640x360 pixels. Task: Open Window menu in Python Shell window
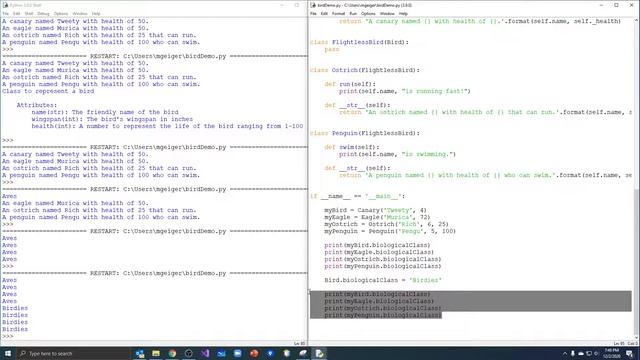pos(80,13)
